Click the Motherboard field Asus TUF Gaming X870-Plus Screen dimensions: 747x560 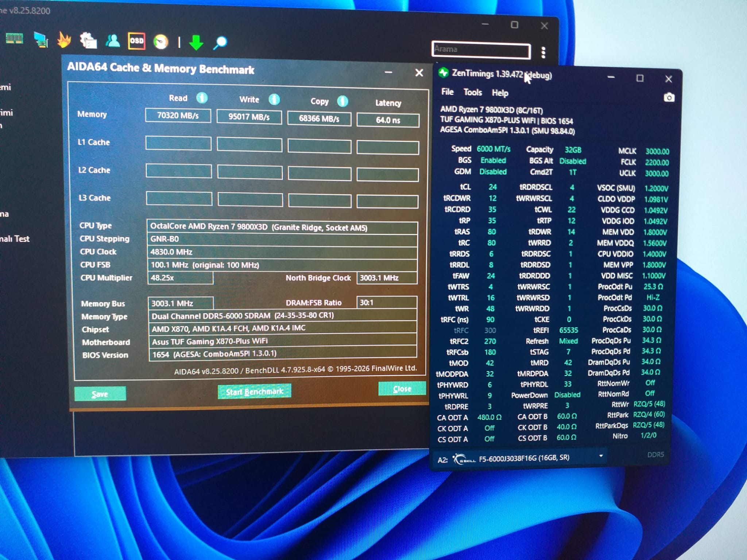click(283, 341)
